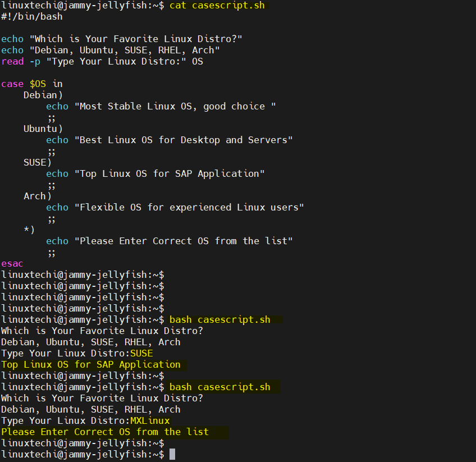Image resolution: width=476 pixels, height=462 pixels.
Task: Click the MXLinux typed input text
Action: tap(150, 420)
